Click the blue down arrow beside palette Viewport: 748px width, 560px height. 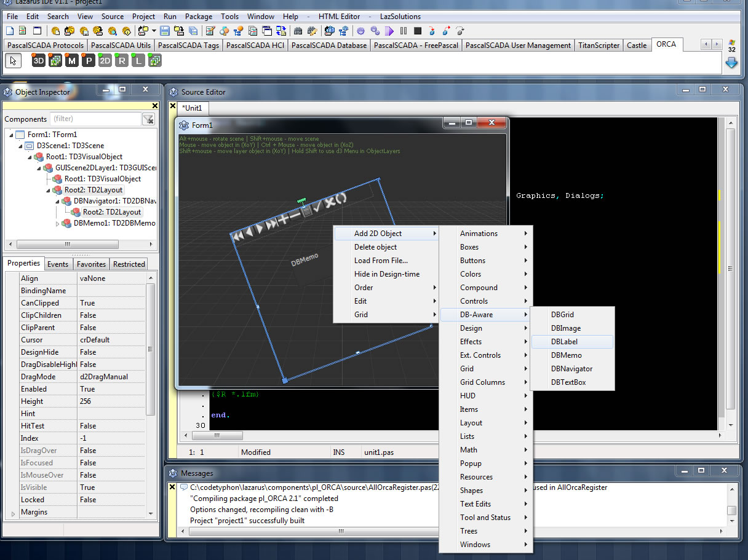pyautogui.click(x=731, y=63)
